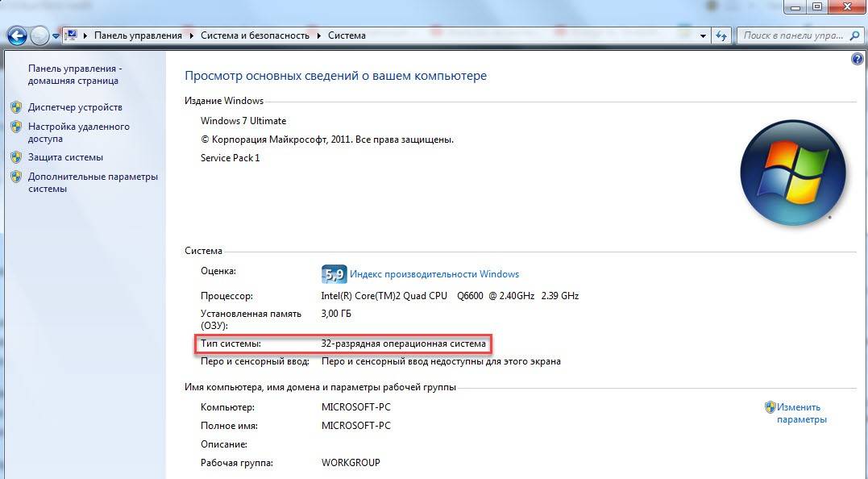The image size is (868, 479).
Task: Click the Forward navigation arrow button
Action: pos(39,35)
